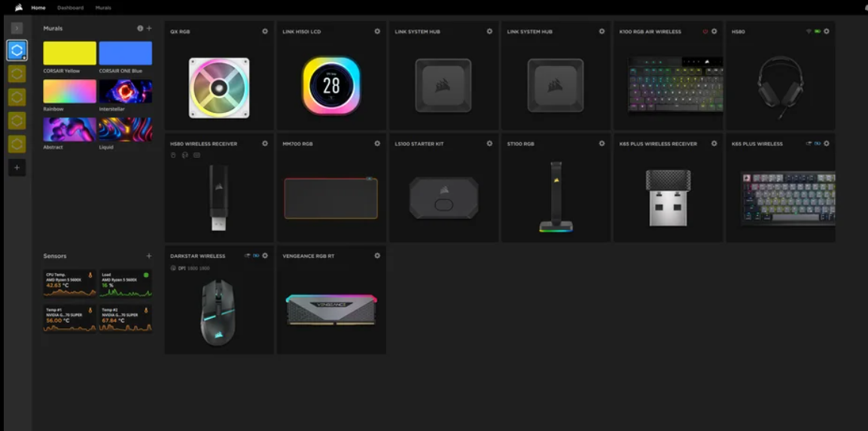Open settings gear for LS100 STARTER KIT

tap(490, 144)
